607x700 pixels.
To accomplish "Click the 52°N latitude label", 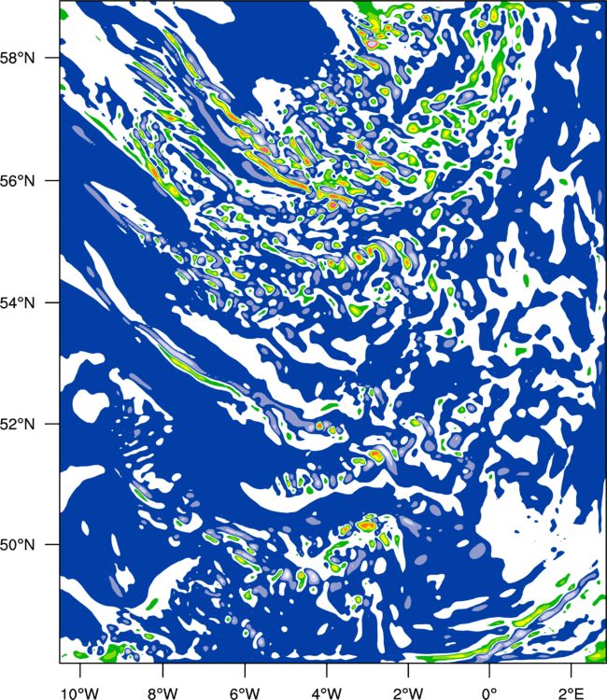I will (17, 424).
